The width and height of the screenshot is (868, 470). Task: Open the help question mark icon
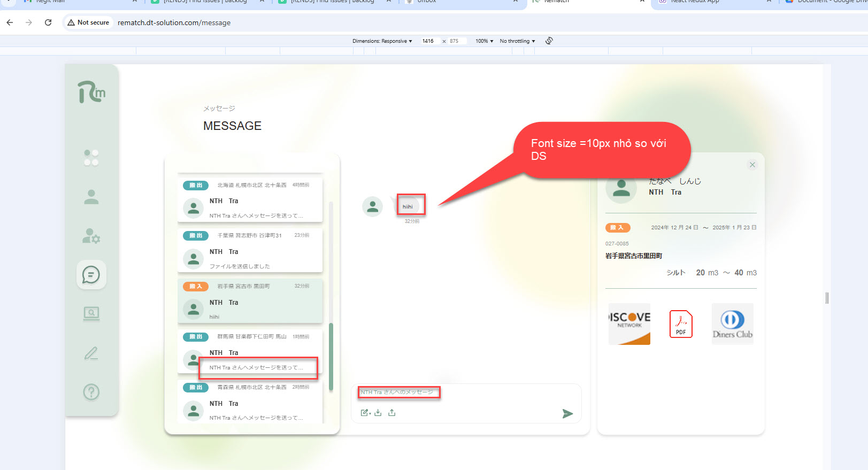click(91, 392)
